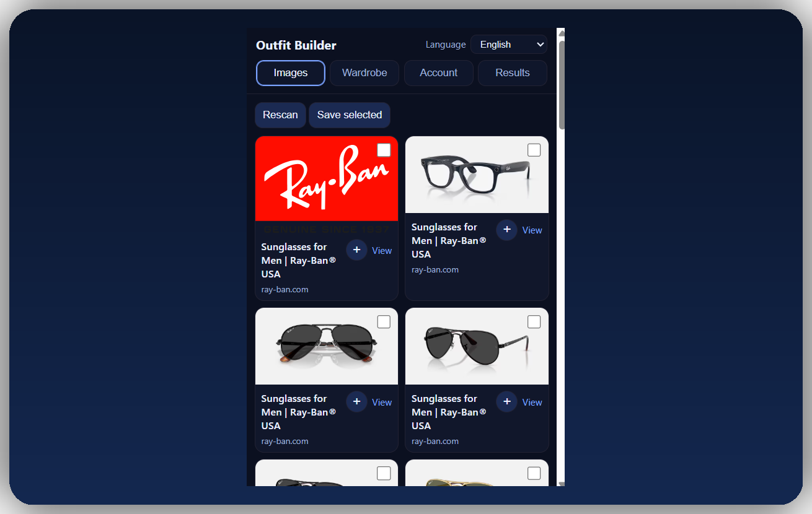Screen dimensions: 812x514
Task: Click the "Language" label text
Action: [446, 45]
